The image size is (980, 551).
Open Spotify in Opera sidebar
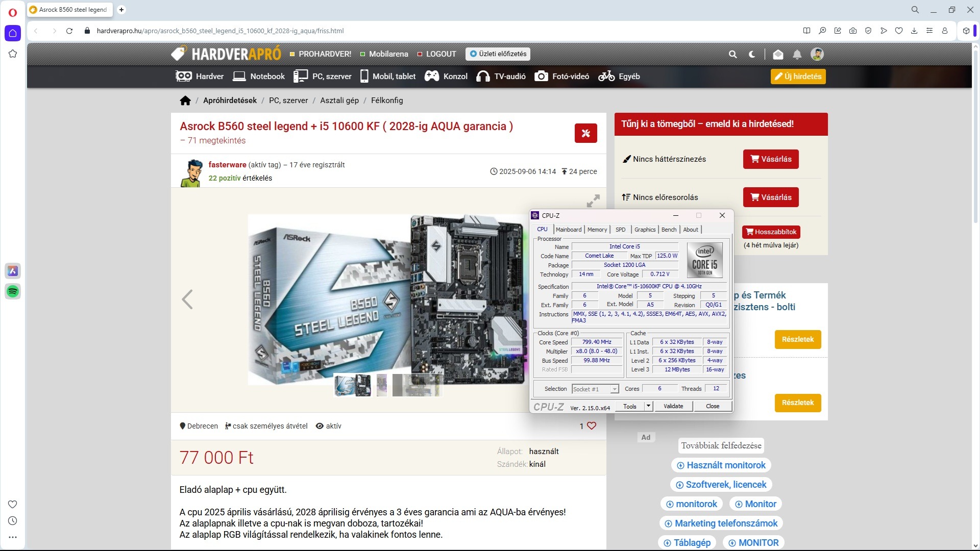coord(13,291)
